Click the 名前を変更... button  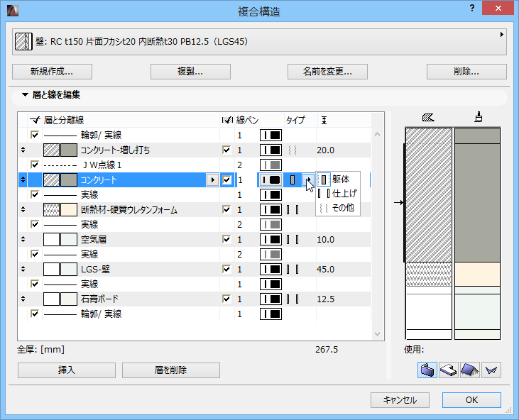(327, 72)
